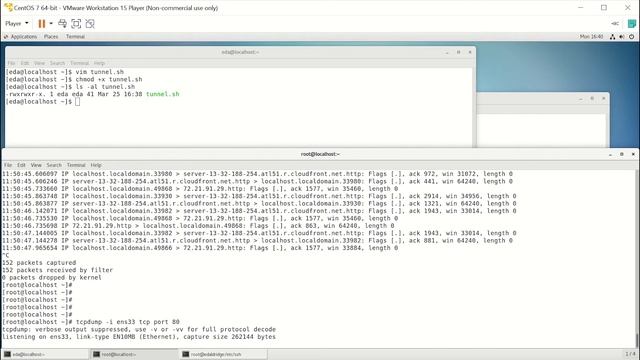Viewport: 640px width, 360px height.
Task: Click the 'tcpdump -i ens33 tcp port 80' command
Action: (x=128, y=322)
